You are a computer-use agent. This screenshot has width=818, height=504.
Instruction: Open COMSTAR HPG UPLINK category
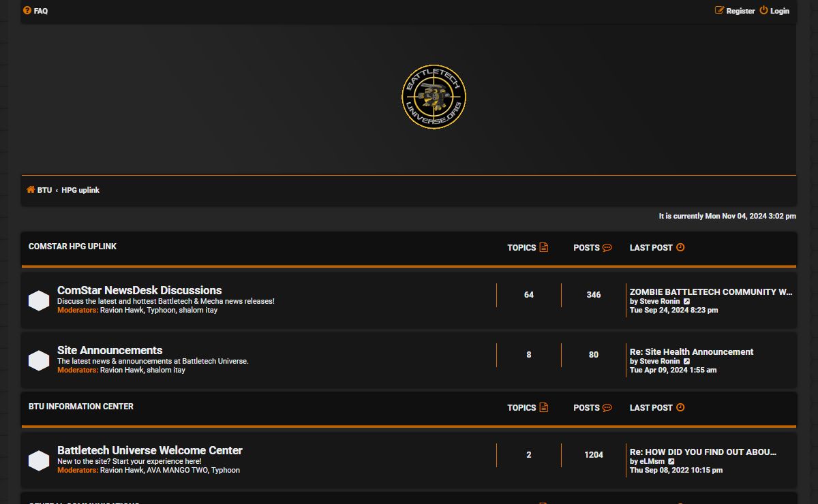pos(72,247)
